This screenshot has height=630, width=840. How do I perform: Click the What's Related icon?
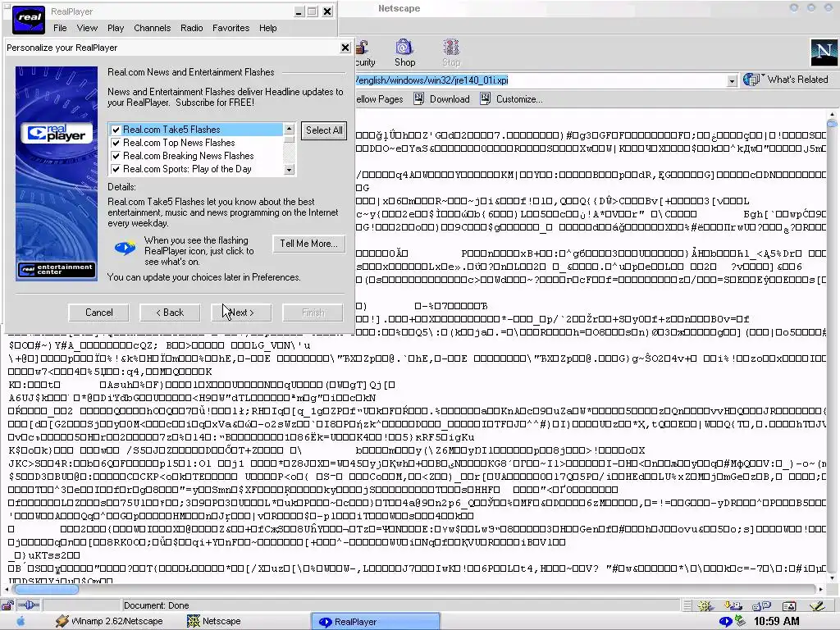pos(752,80)
